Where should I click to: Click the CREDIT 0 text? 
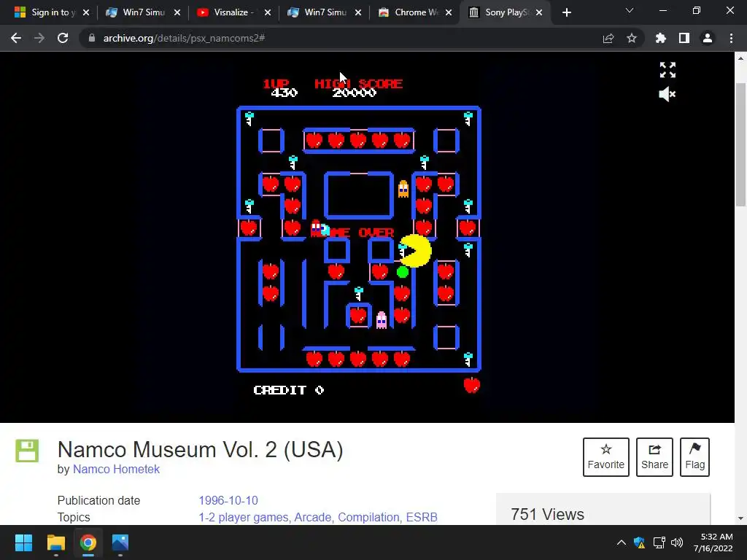(289, 390)
